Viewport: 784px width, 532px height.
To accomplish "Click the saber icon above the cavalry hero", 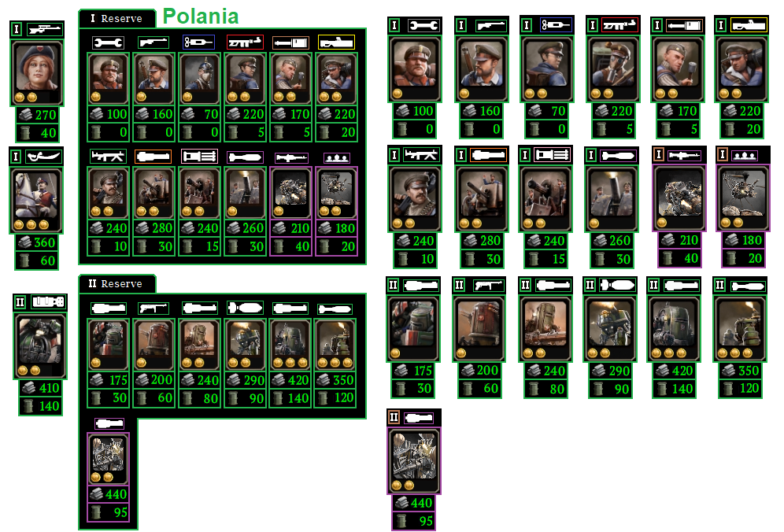I will tap(44, 157).
